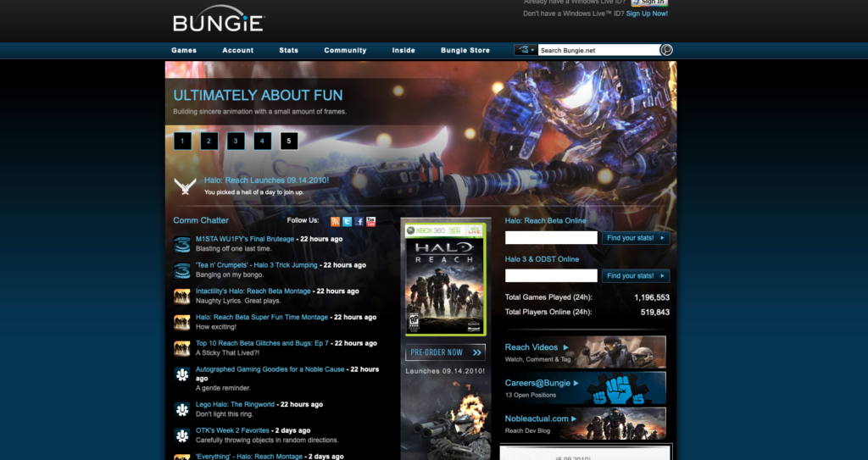The image size is (868, 460).
Task: Open the Twitter follow icon
Action: pyautogui.click(x=347, y=221)
